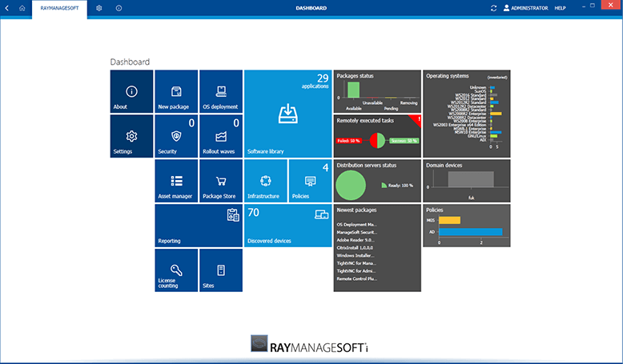Open the Software library tile
This screenshot has height=364, width=623.
click(x=288, y=114)
